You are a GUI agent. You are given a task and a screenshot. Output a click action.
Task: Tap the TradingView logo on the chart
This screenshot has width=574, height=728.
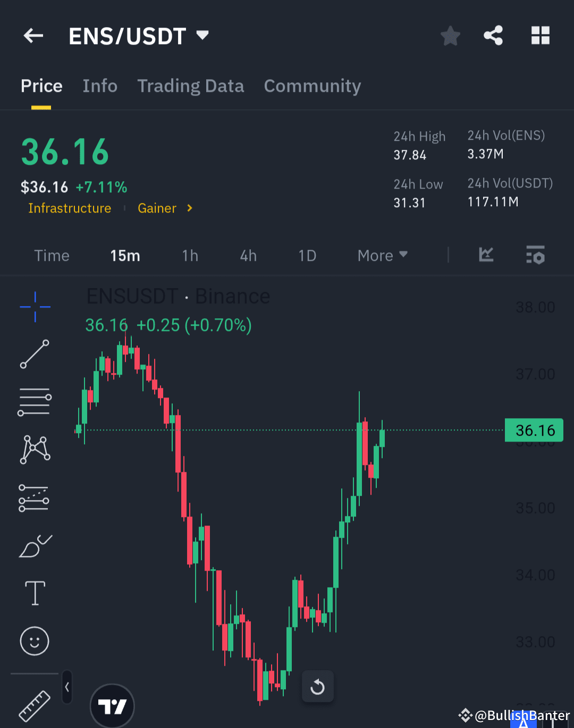click(x=112, y=706)
